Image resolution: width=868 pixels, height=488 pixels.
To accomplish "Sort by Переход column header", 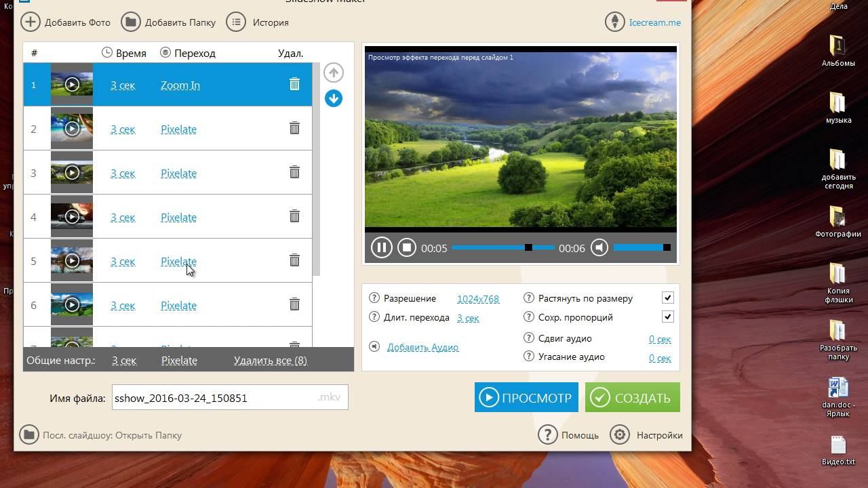I will click(x=188, y=53).
